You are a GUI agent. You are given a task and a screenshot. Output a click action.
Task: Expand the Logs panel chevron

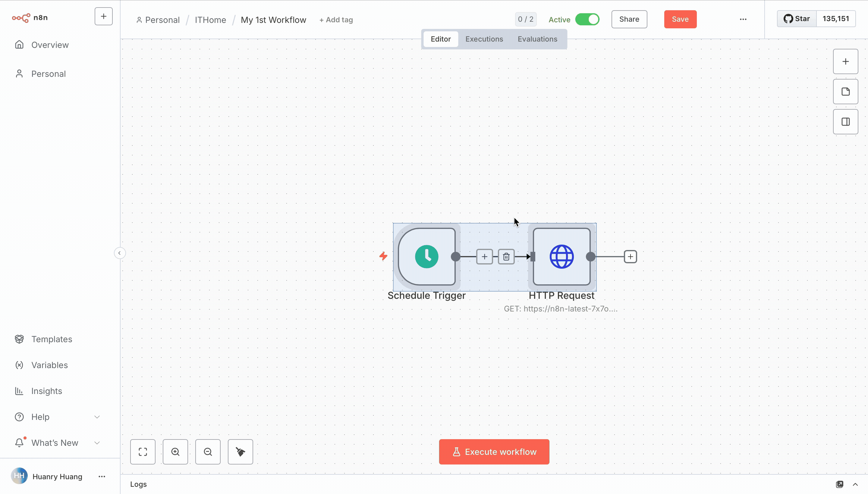855,484
